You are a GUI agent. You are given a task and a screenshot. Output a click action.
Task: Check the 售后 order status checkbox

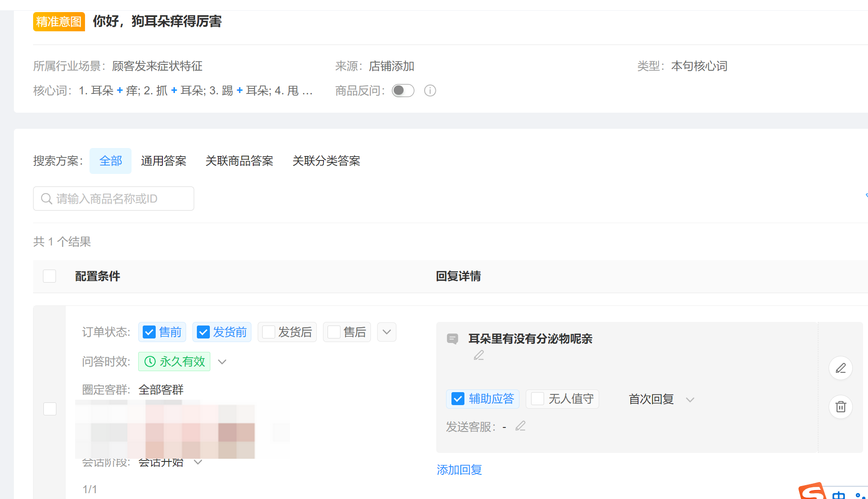334,332
